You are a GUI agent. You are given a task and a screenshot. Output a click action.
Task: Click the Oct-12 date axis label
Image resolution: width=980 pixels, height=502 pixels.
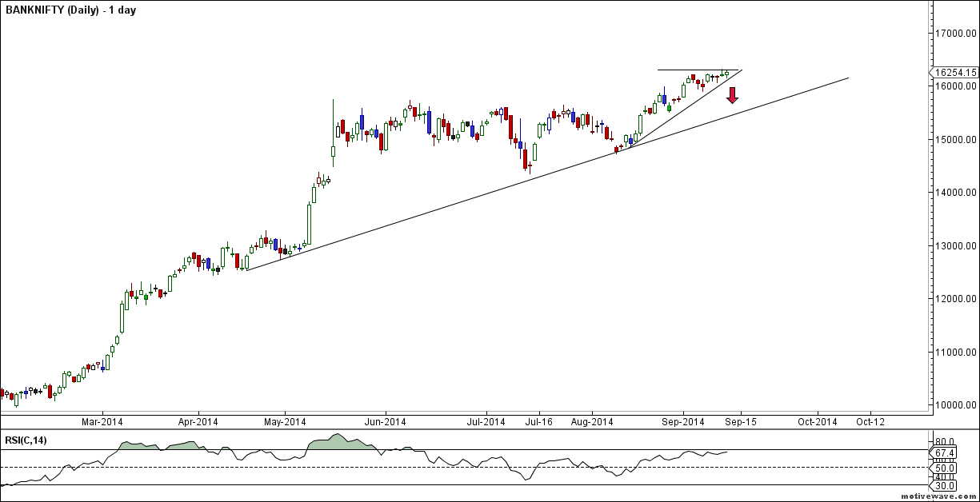(872, 421)
